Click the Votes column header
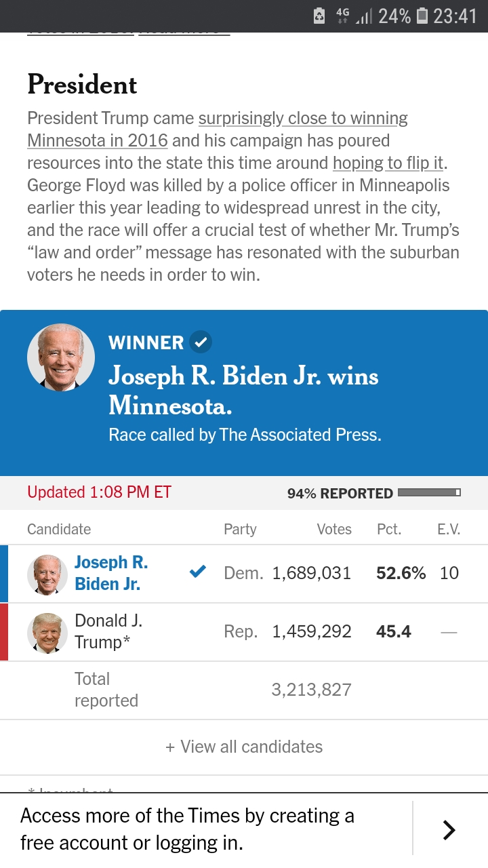Image resolution: width=488 pixels, height=868 pixels. click(334, 530)
